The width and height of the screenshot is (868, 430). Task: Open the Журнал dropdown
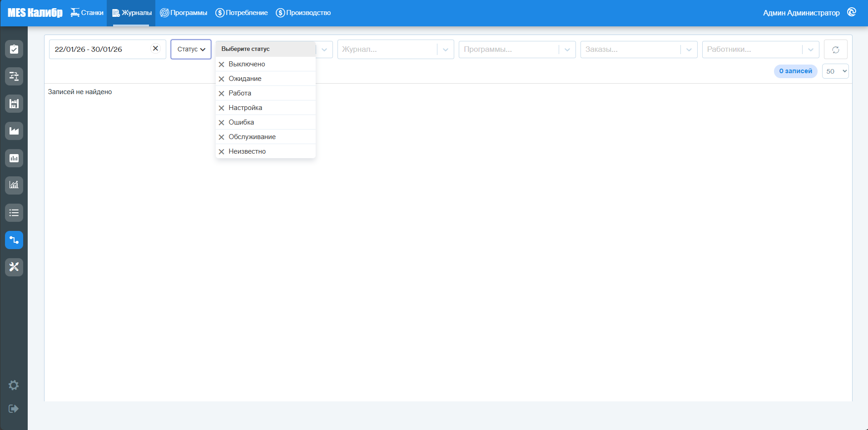[396, 50]
